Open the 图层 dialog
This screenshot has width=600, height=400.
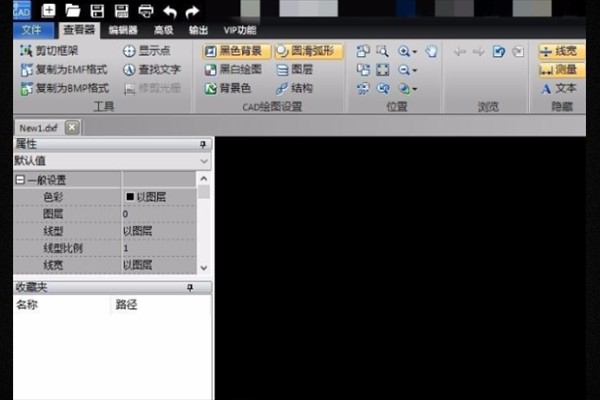coord(294,70)
